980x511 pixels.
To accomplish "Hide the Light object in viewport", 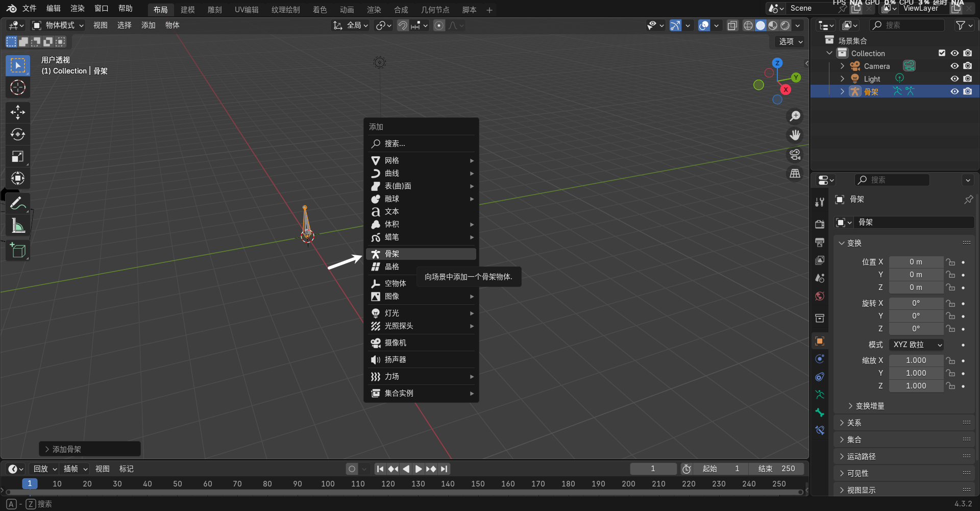I will pos(954,79).
